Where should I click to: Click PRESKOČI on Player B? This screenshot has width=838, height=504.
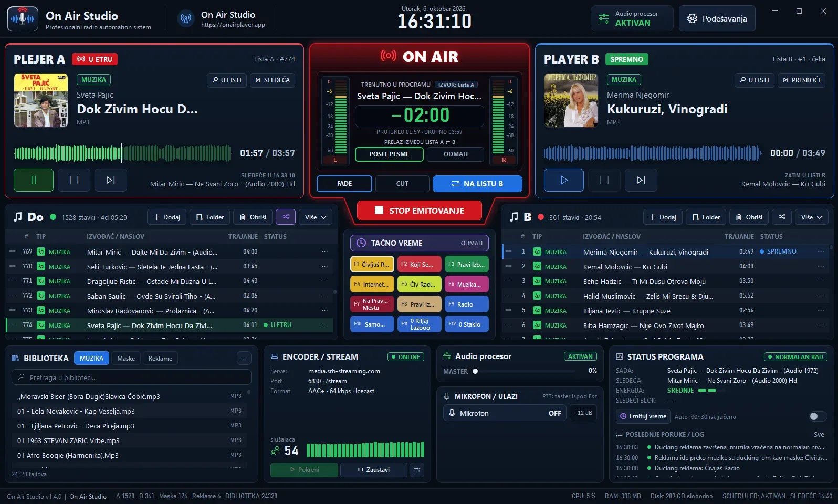coord(801,80)
